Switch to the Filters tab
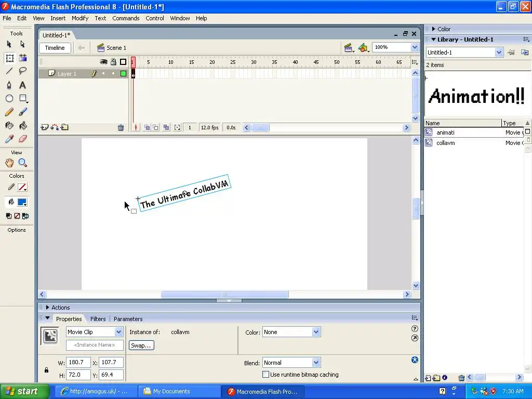The image size is (532, 399). pyautogui.click(x=98, y=319)
